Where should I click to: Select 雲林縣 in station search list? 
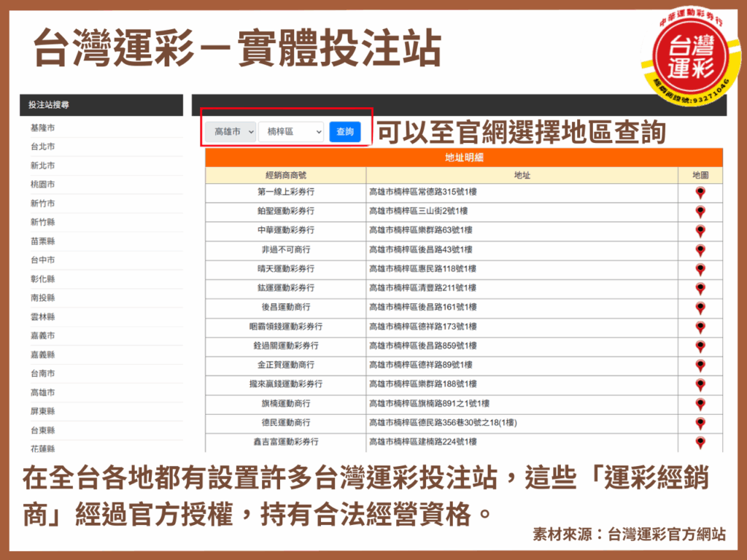43,316
